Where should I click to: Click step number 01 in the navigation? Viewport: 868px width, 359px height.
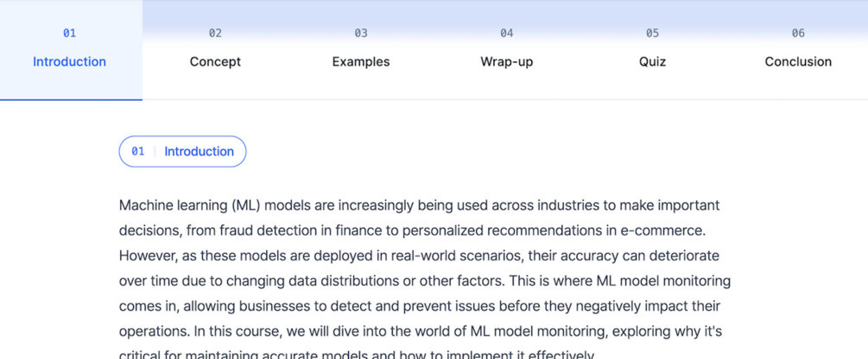click(x=69, y=33)
